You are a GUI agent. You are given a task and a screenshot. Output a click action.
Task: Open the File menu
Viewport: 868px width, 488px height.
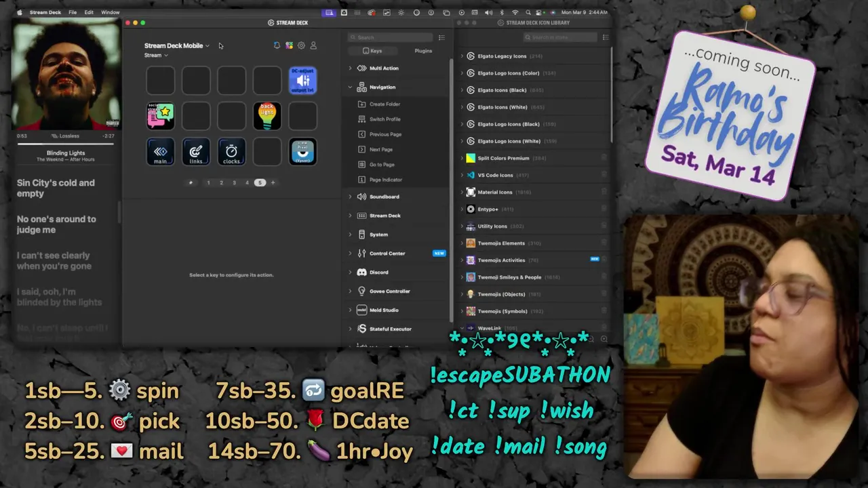click(x=73, y=12)
